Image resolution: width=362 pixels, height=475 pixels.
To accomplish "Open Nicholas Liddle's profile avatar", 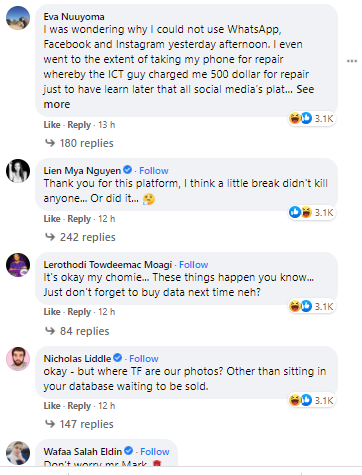I will click(x=18, y=359).
